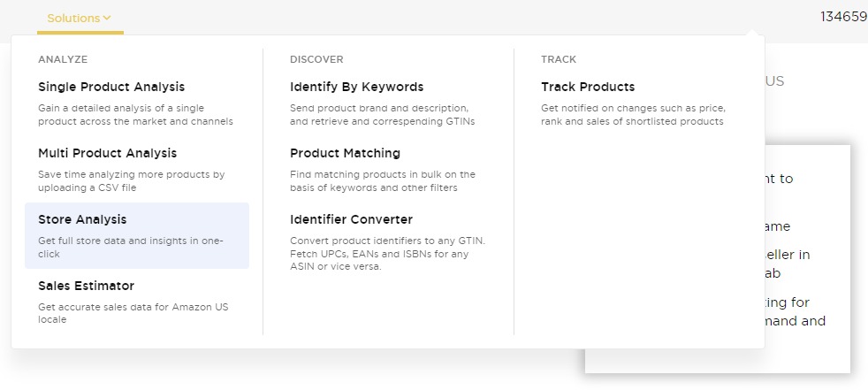Select Track Products
Image resolution: width=868 pixels, height=390 pixels.
click(x=588, y=87)
